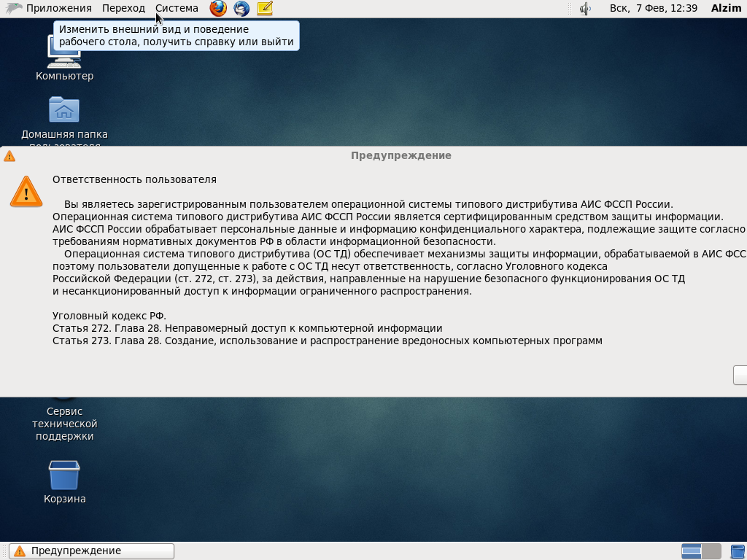This screenshot has width=747, height=560.
Task: Click the Предупреждение taskbar button
Action: 91,551
